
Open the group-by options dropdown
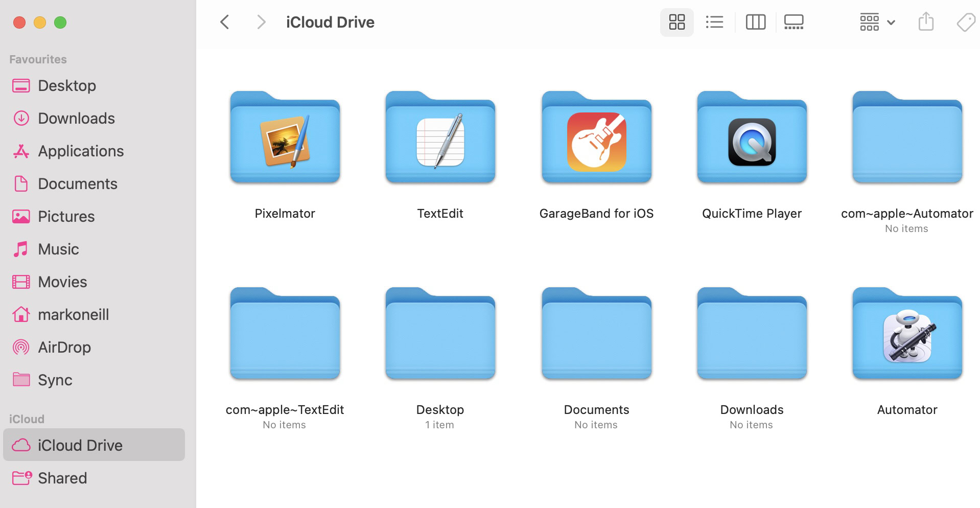pyautogui.click(x=877, y=22)
